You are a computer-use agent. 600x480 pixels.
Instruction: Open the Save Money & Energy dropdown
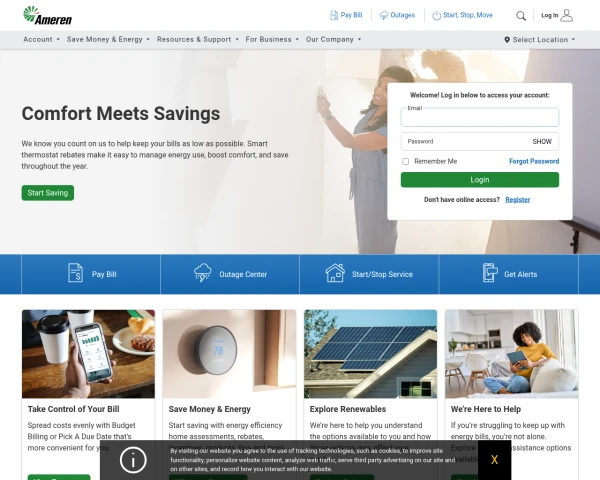(x=108, y=39)
